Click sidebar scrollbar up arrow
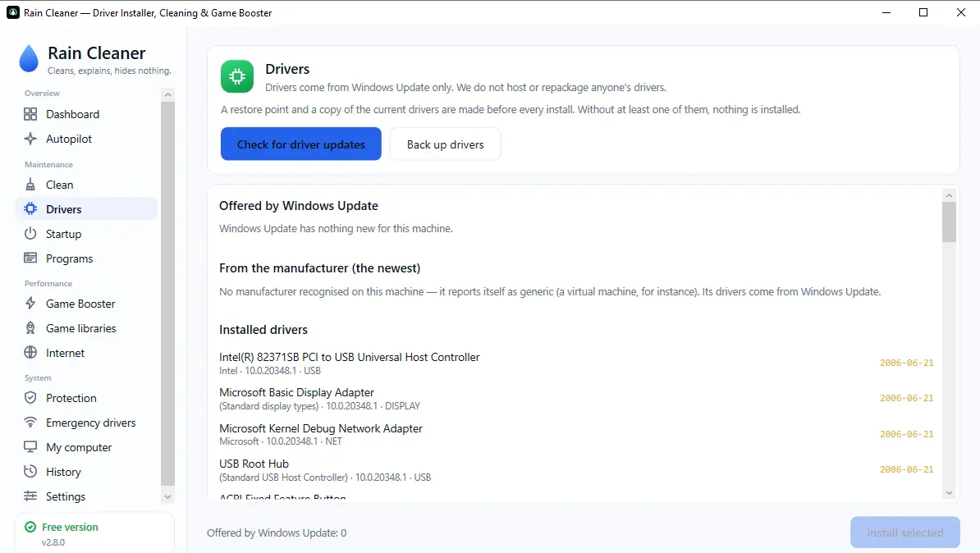This screenshot has height=553, width=980. pyautogui.click(x=167, y=95)
